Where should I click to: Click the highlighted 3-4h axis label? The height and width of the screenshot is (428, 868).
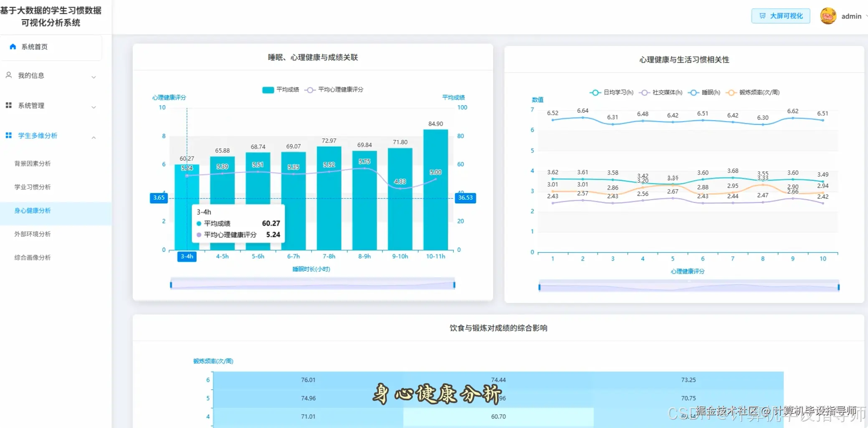(187, 256)
